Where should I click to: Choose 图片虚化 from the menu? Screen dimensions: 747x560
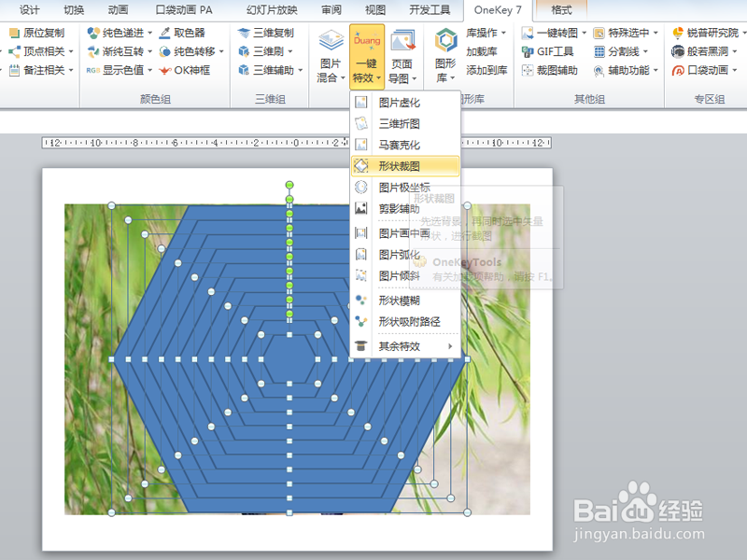tap(405, 103)
